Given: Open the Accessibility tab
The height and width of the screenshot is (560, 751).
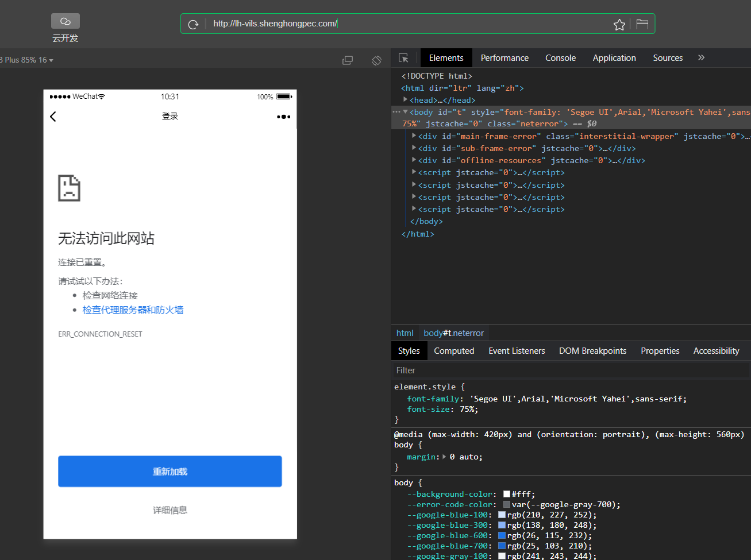Looking at the screenshot, I should point(716,351).
